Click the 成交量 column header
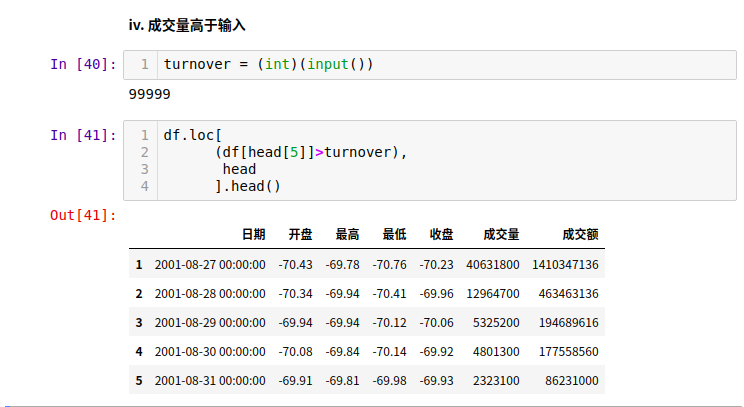This screenshot has width=744, height=407. [x=502, y=234]
